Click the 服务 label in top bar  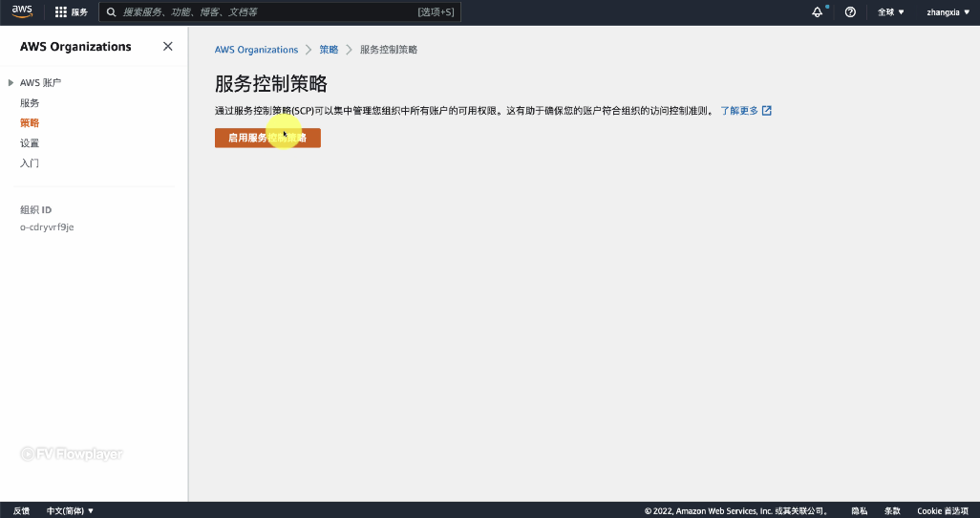tap(79, 11)
